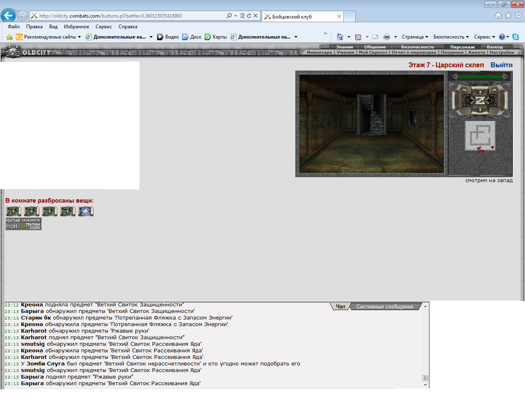
Task: Open the Избранное menu
Action: click(76, 27)
